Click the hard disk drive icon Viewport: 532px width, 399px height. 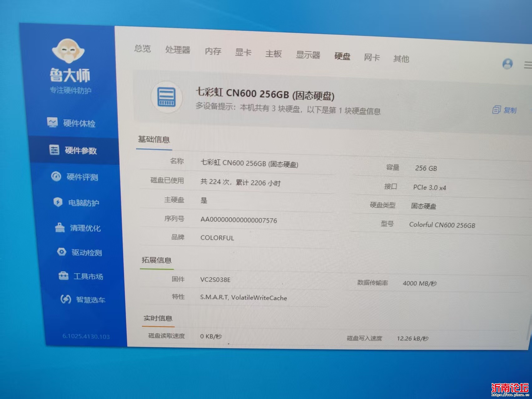(167, 97)
